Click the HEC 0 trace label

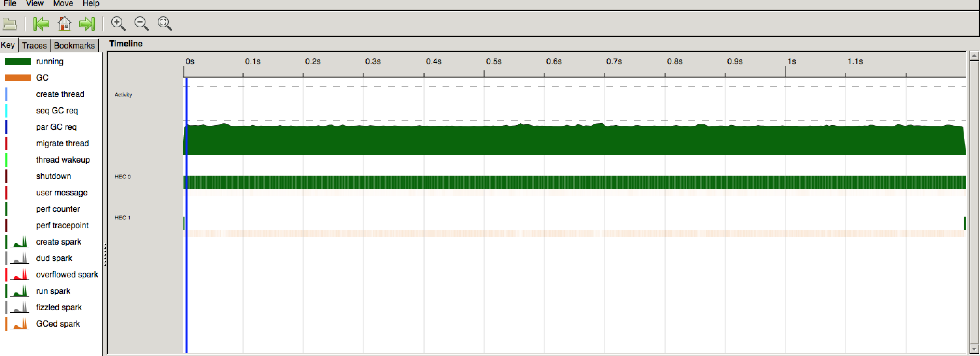pos(123,177)
